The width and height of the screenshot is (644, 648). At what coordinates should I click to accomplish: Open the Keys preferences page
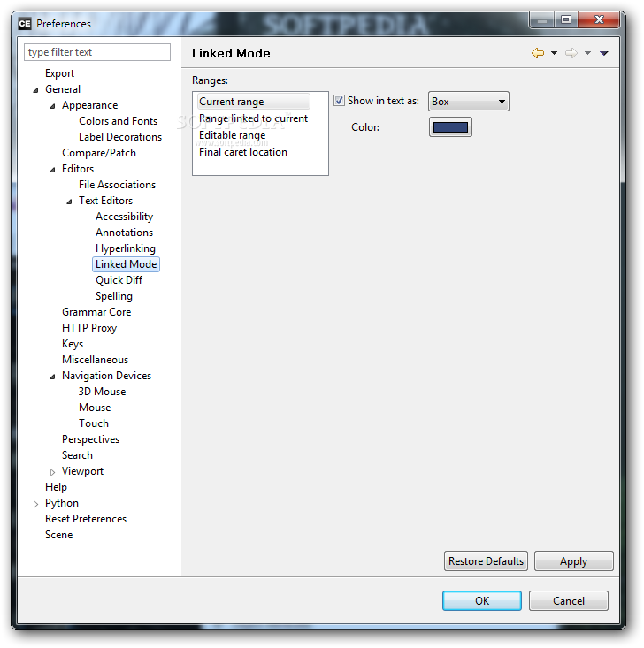tap(73, 344)
